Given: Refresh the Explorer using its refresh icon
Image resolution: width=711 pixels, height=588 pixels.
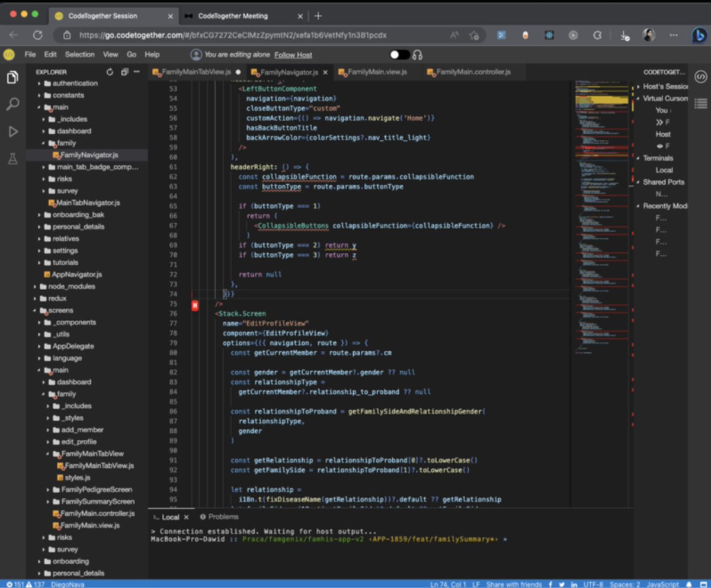Looking at the screenshot, I should click(109, 71).
